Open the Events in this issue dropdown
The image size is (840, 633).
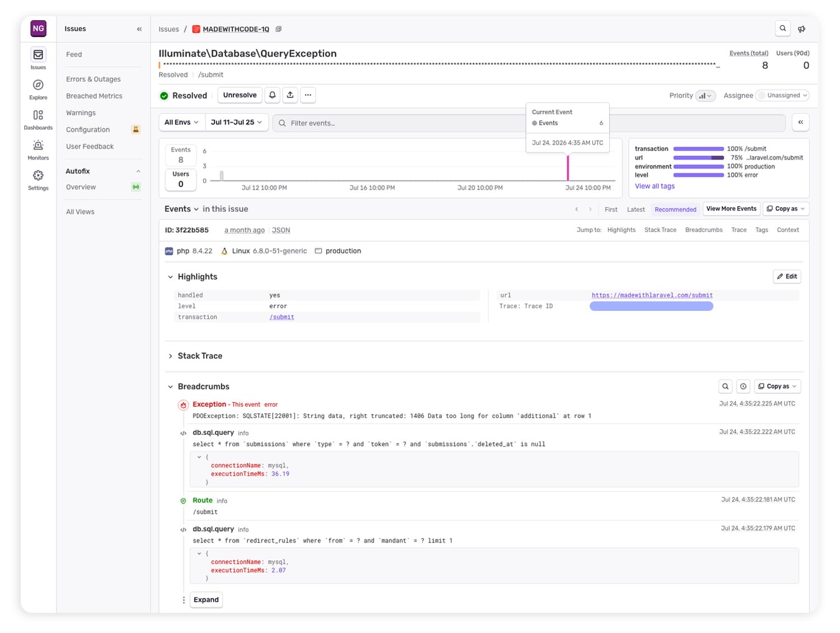(x=181, y=209)
